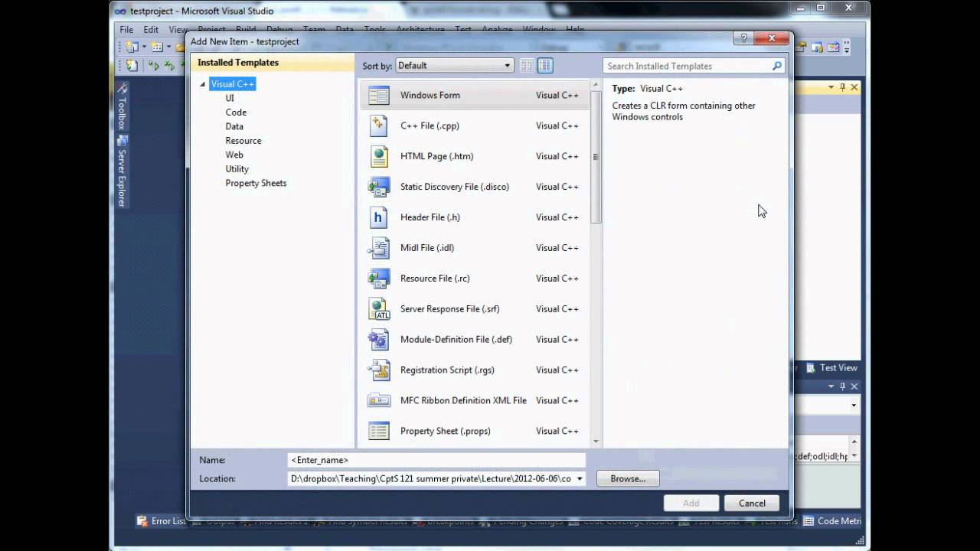This screenshot has width=980, height=551.
Task: Click the template list scroll down arrow
Action: (x=596, y=442)
